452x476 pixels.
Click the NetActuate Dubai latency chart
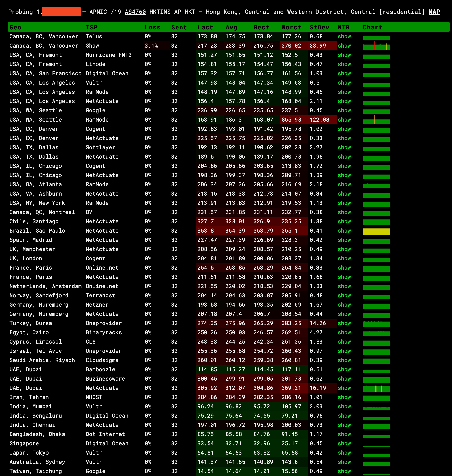(376, 388)
